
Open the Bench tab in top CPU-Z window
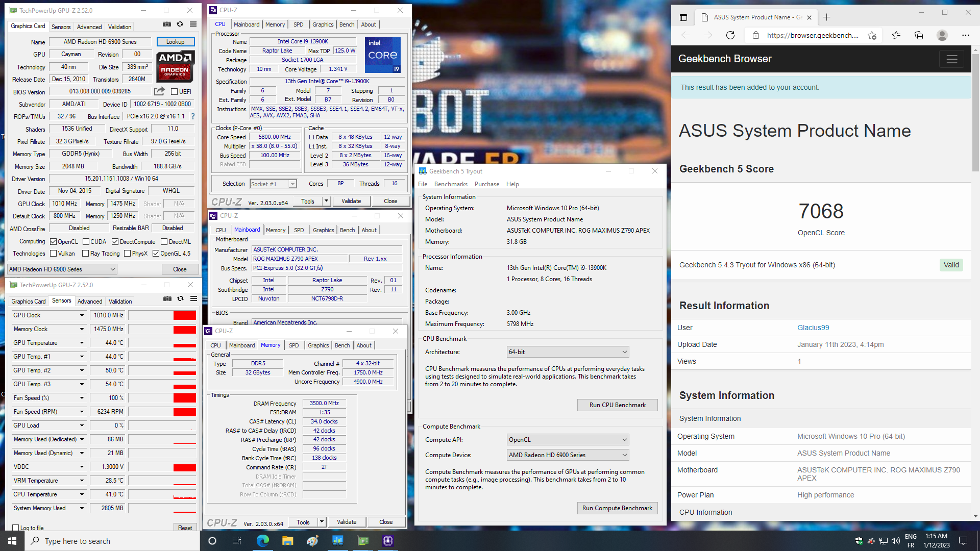coord(347,24)
